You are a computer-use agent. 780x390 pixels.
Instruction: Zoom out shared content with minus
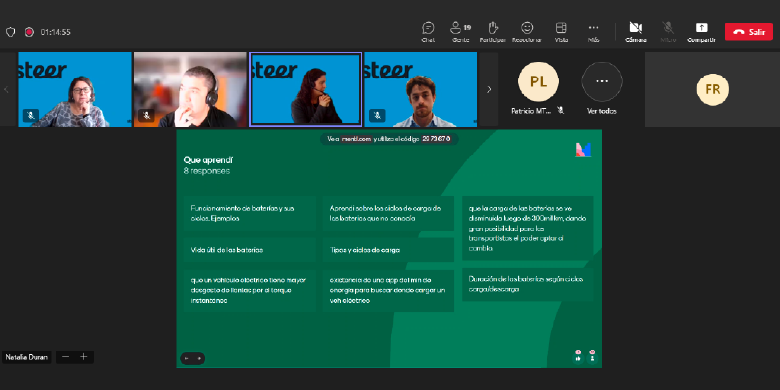66,357
